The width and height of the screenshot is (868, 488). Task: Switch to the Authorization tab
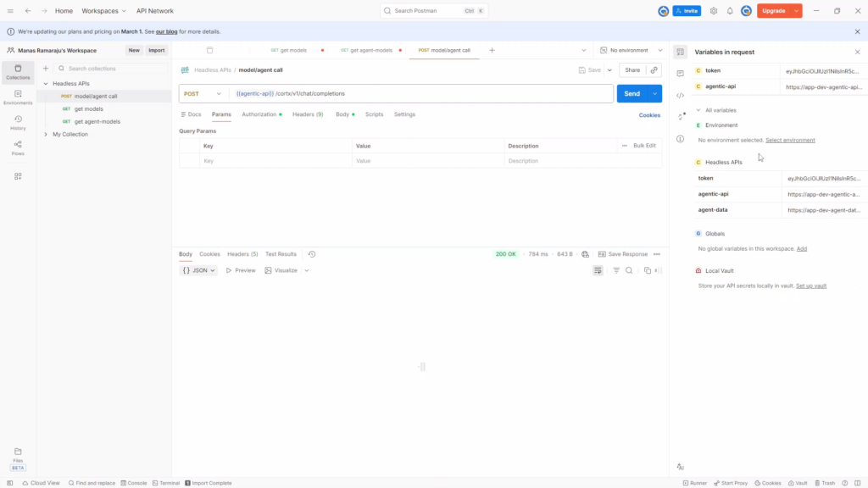(259, 114)
